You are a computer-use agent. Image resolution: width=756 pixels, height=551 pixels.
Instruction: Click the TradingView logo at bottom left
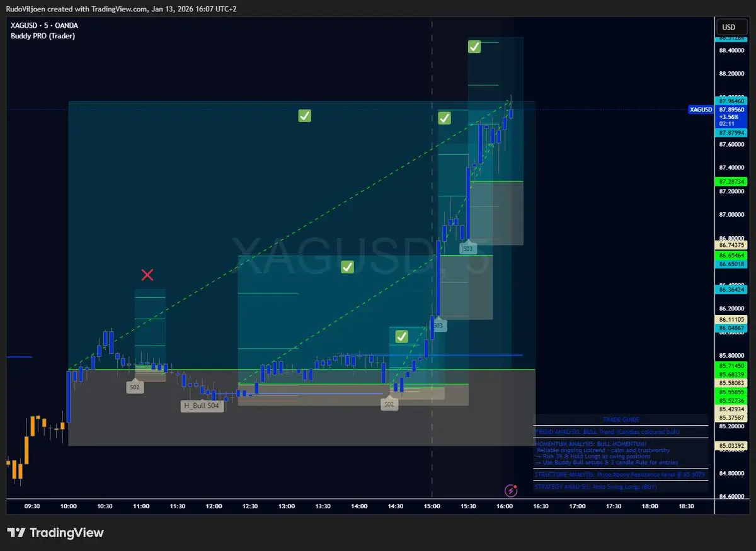point(55,533)
